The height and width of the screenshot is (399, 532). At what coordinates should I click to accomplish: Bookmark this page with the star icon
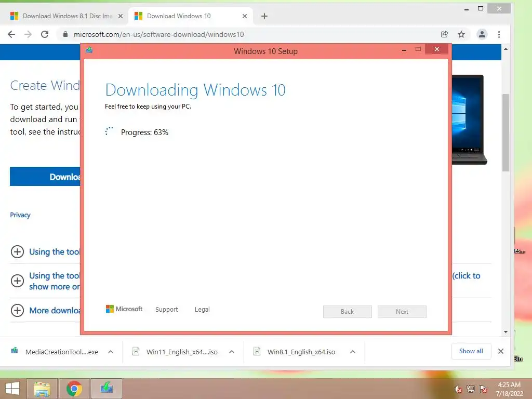point(461,34)
